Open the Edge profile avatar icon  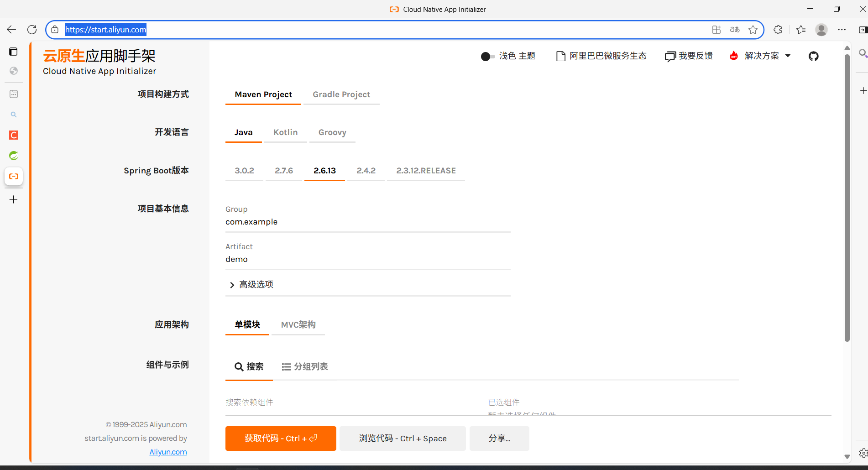[x=821, y=30]
